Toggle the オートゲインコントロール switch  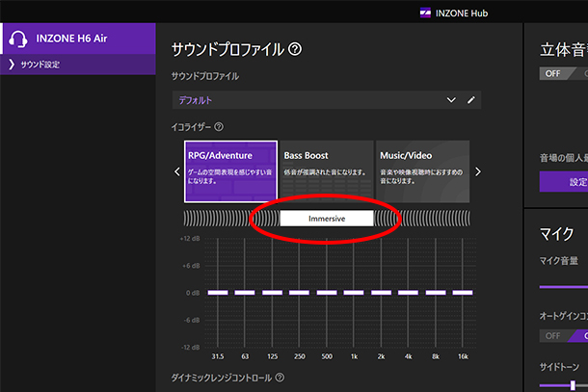point(562,335)
